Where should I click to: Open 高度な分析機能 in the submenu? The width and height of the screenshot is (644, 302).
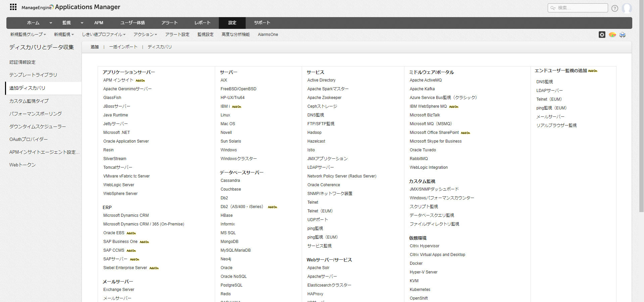point(236,35)
